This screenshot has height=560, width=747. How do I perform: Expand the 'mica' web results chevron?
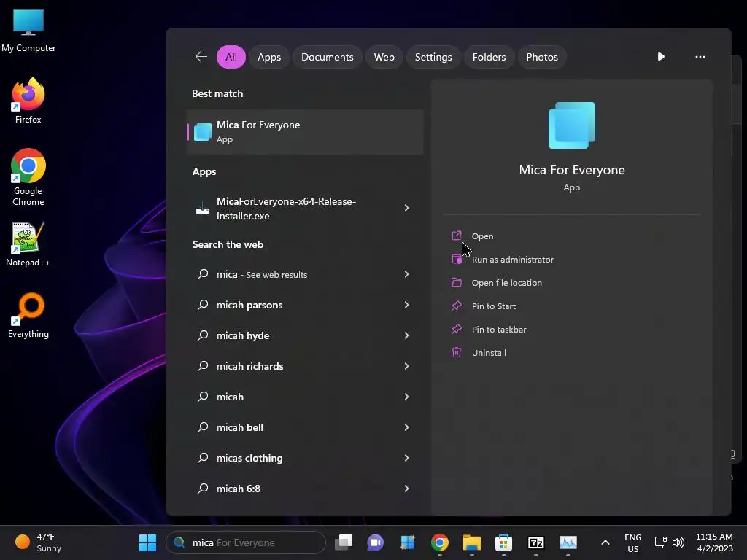406,274
